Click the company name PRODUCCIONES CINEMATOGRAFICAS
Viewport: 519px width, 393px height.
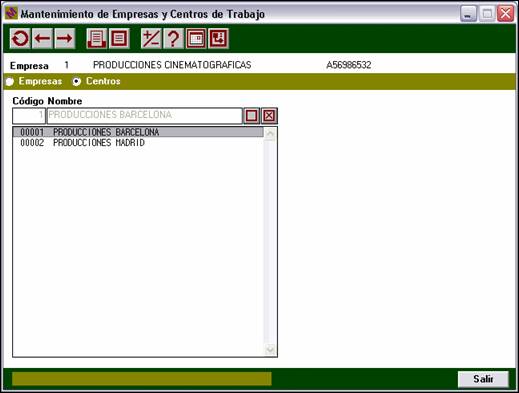[x=172, y=65]
